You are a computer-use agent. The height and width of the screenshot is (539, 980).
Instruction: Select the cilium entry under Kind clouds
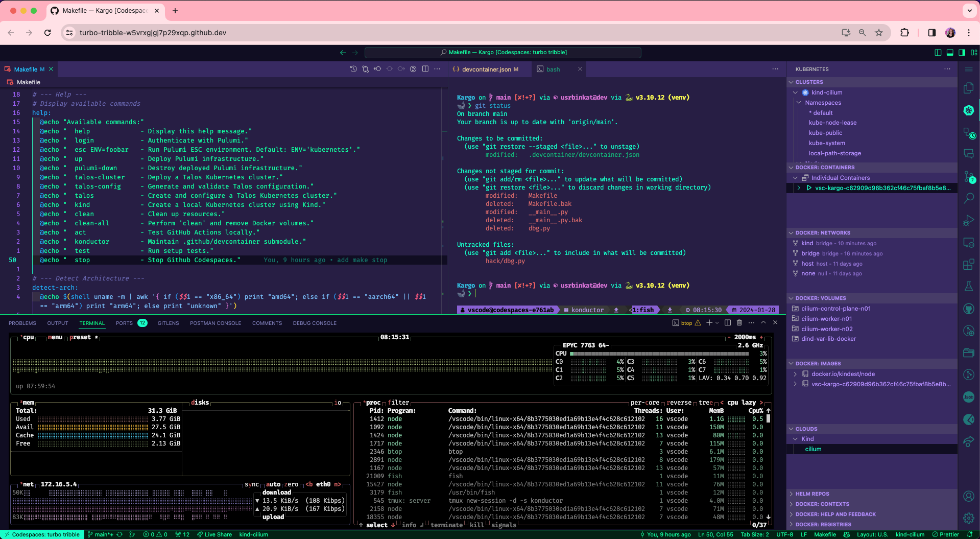pyautogui.click(x=813, y=449)
